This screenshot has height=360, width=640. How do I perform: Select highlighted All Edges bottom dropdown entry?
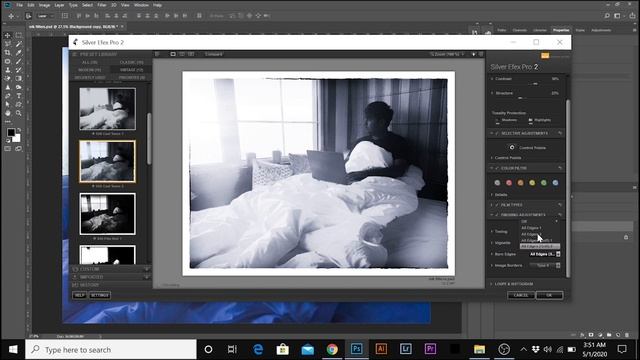pos(540,246)
